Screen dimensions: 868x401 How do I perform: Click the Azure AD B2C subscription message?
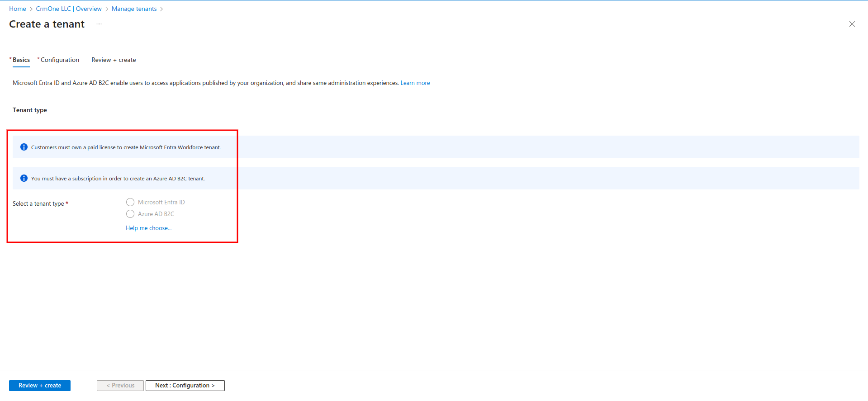(x=118, y=179)
